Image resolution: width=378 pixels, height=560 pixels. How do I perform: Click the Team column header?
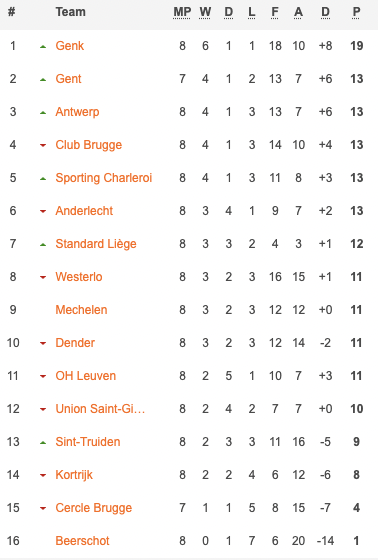coord(70,12)
